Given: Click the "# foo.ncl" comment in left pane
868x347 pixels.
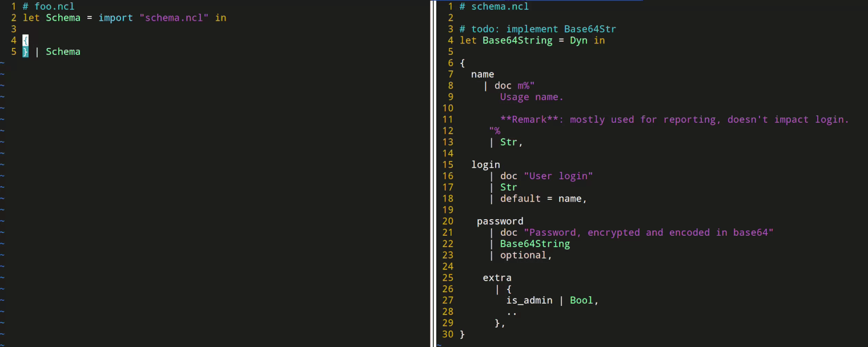Looking at the screenshot, I should pos(49,7).
